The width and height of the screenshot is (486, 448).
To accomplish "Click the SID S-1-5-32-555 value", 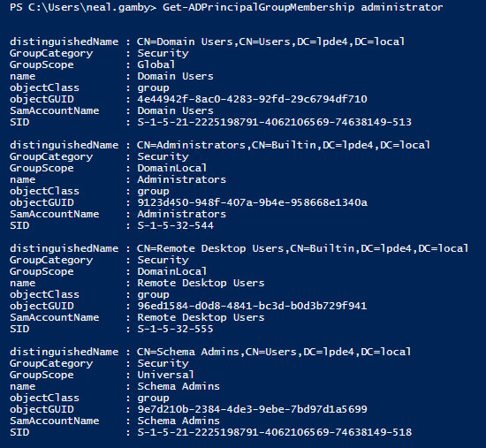I will 176,329.
